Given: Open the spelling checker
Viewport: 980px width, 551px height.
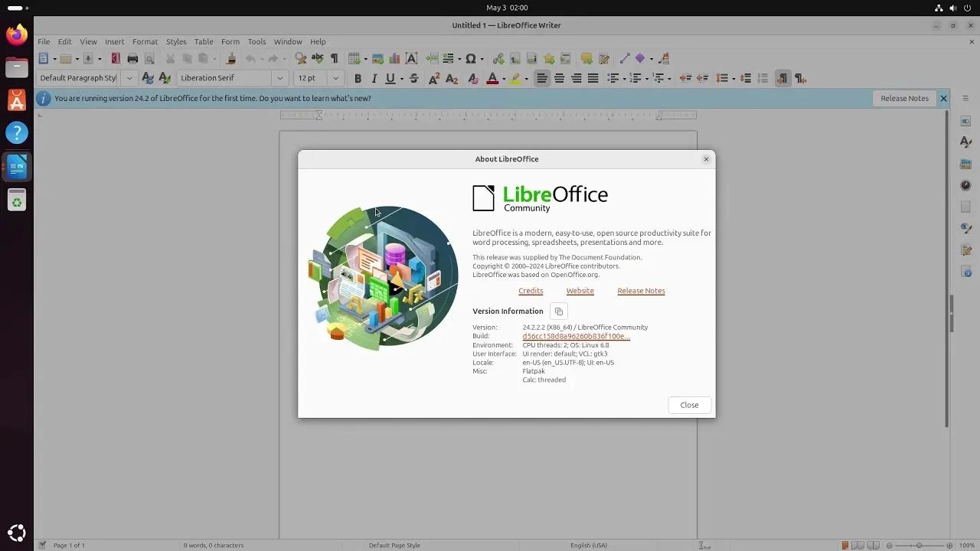Looking at the screenshot, I should pyautogui.click(x=315, y=58).
